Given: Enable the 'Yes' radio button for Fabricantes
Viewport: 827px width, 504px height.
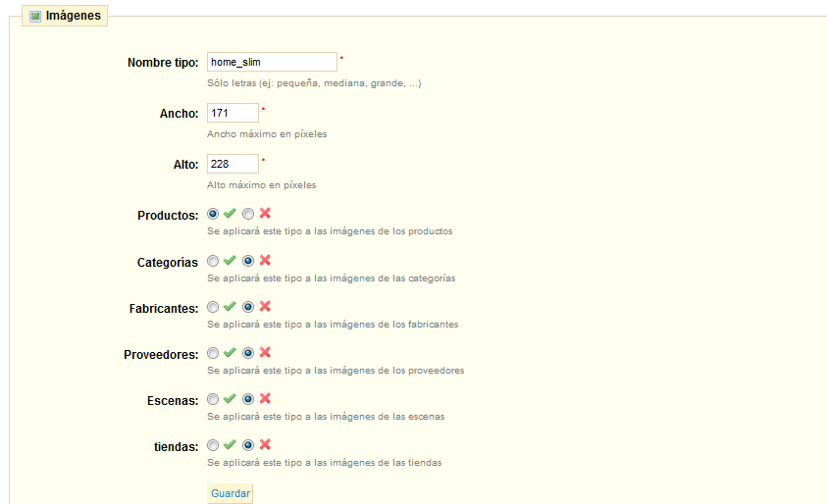Looking at the screenshot, I should [x=213, y=307].
